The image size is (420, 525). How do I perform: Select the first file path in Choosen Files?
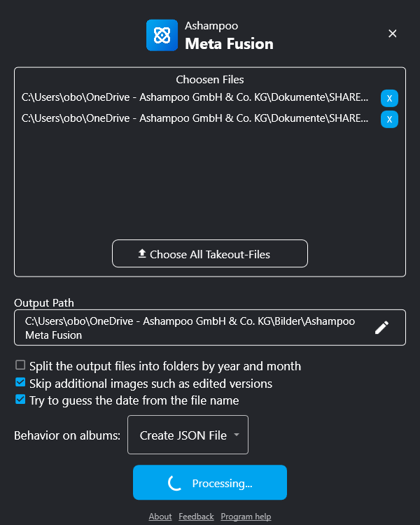point(195,98)
